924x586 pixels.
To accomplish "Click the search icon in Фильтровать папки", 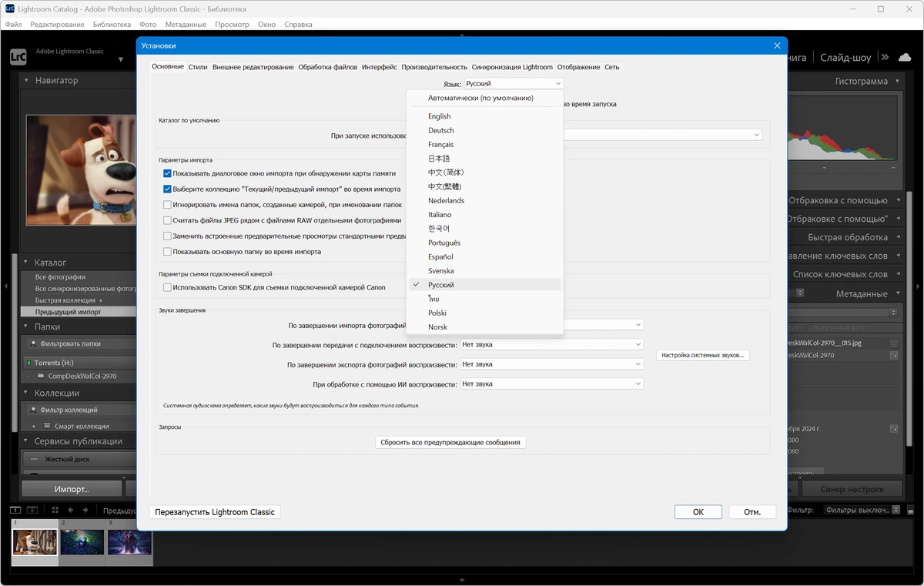I will tap(34, 344).
